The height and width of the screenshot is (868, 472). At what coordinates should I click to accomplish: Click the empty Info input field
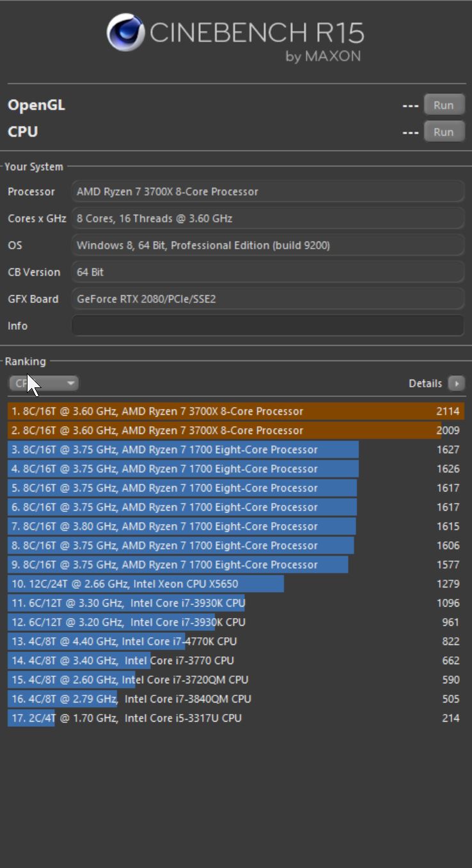coord(268,325)
